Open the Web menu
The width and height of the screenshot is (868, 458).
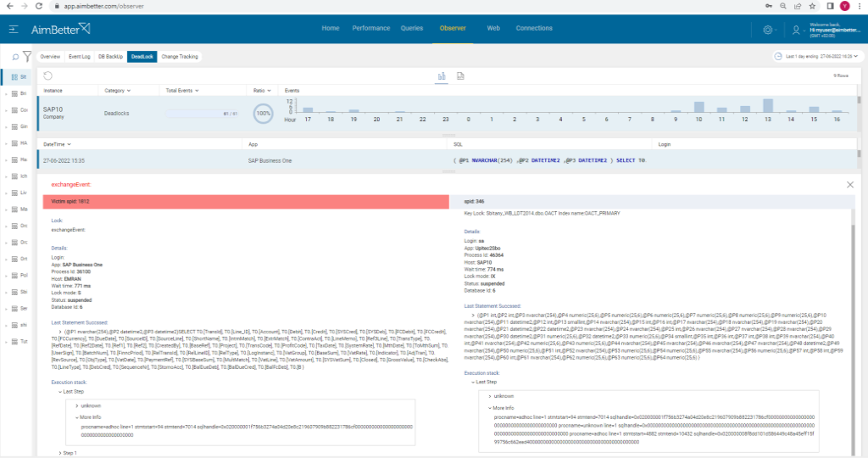click(493, 28)
